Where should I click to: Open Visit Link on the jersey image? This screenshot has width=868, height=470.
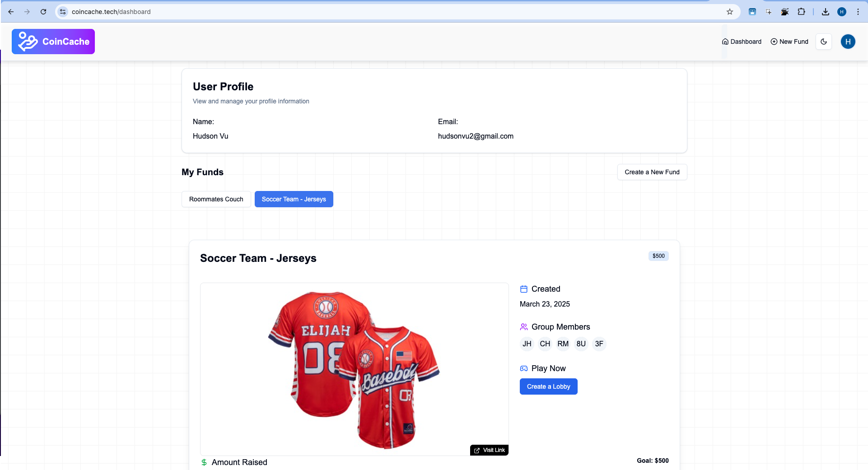coord(490,450)
